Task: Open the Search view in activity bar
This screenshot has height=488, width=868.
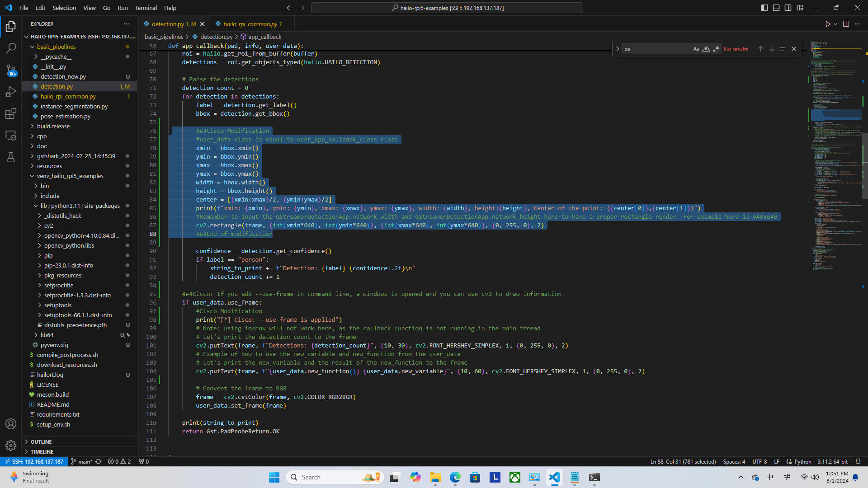Action: tap(11, 48)
